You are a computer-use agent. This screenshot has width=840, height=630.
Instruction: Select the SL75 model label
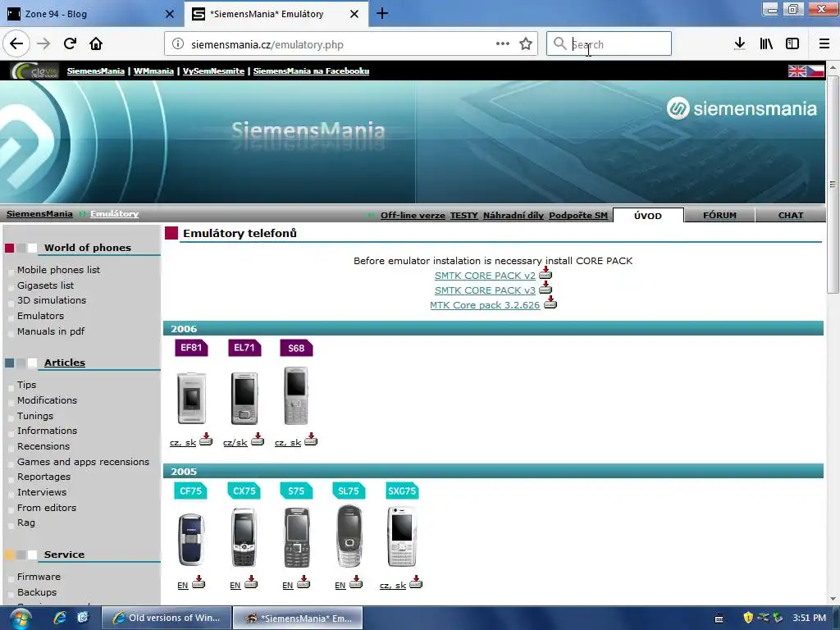click(x=349, y=491)
